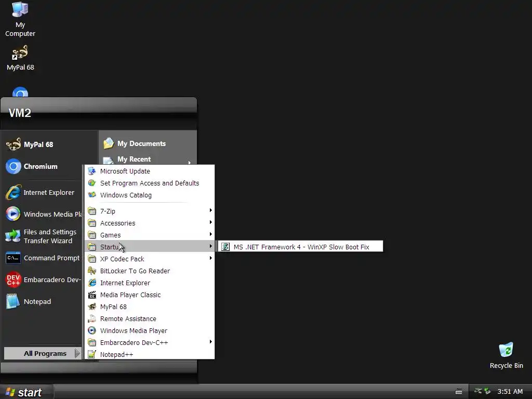Open Windows Catalog entry
The width and height of the screenshot is (532, 399).
pos(149,195)
